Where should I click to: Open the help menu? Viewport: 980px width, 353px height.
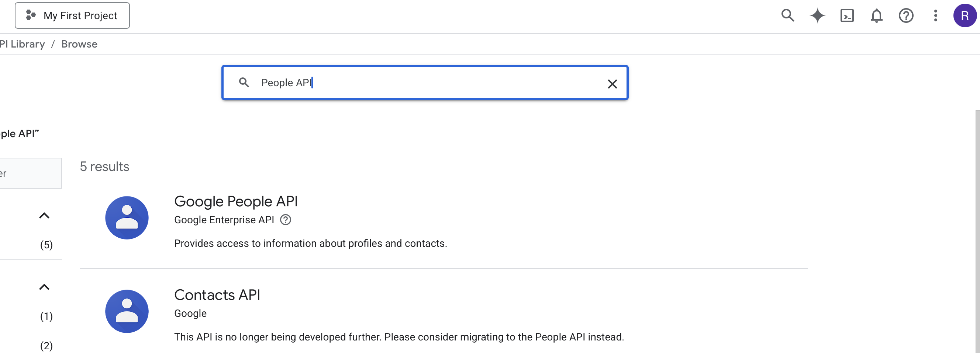click(906, 15)
